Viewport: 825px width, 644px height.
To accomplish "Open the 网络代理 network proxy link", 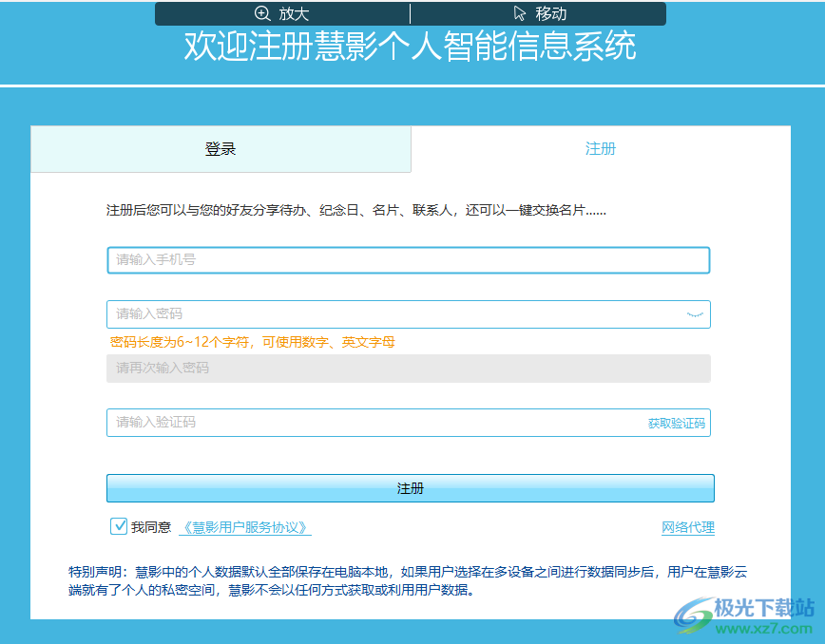I will (x=688, y=527).
